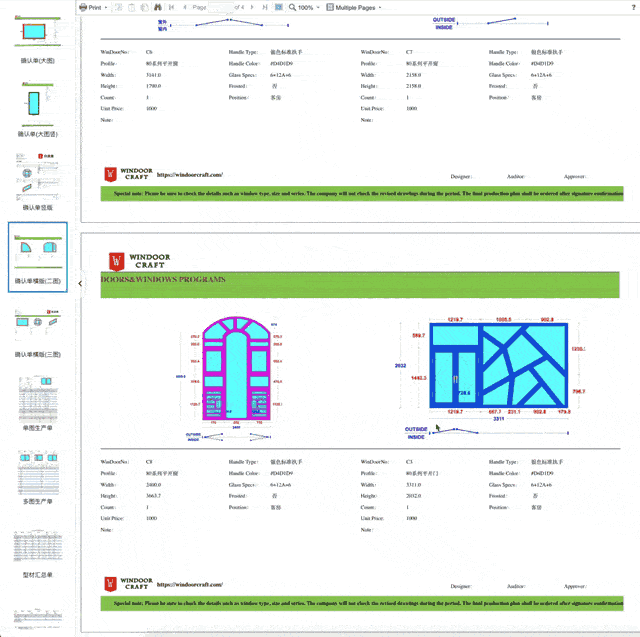Select the 单图生产单 template thumbnail
Image resolution: width=640 pixels, height=637 pixels.
[x=38, y=403]
